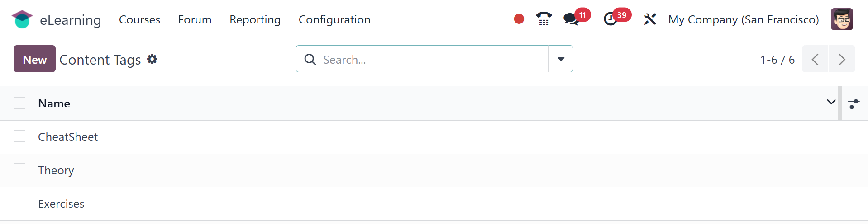Open the My Company (San Francisco) switcher
868x224 pixels.
tap(744, 19)
